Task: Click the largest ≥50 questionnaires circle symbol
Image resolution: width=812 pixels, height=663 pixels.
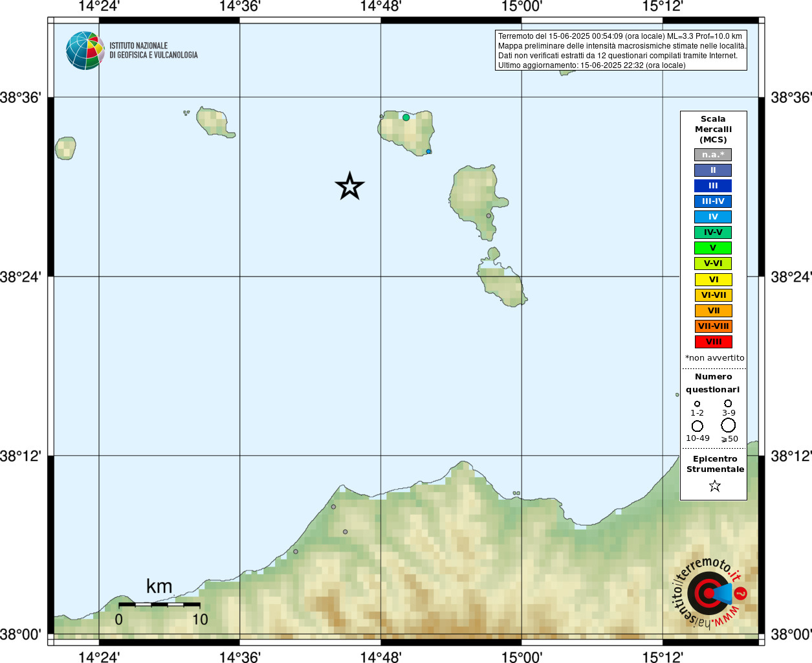Action: point(729,425)
